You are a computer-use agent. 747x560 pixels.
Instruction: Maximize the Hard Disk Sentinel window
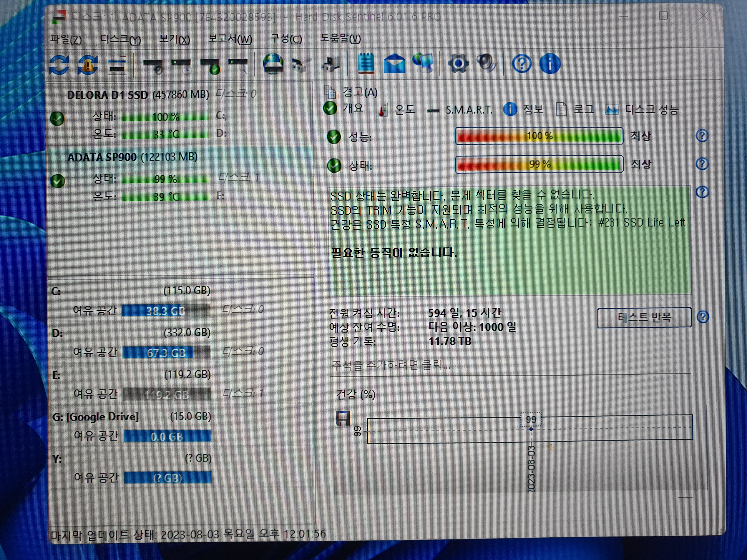pos(663,16)
